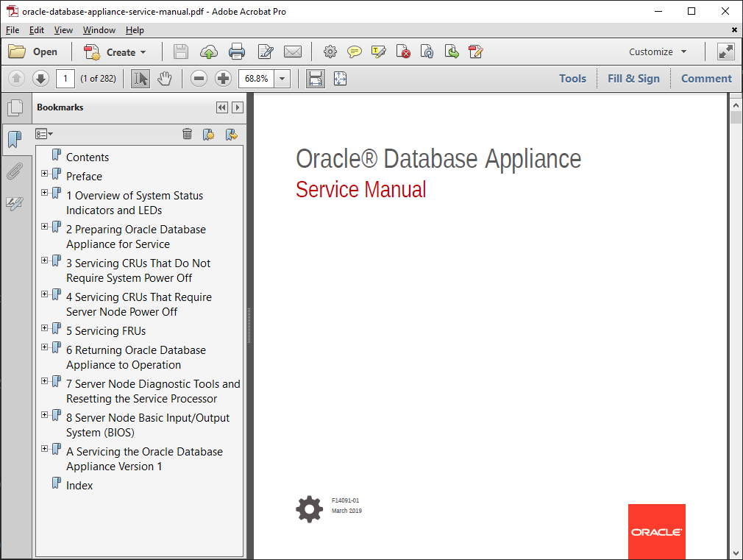Open the View menu
The height and width of the screenshot is (560, 743).
point(63,30)
